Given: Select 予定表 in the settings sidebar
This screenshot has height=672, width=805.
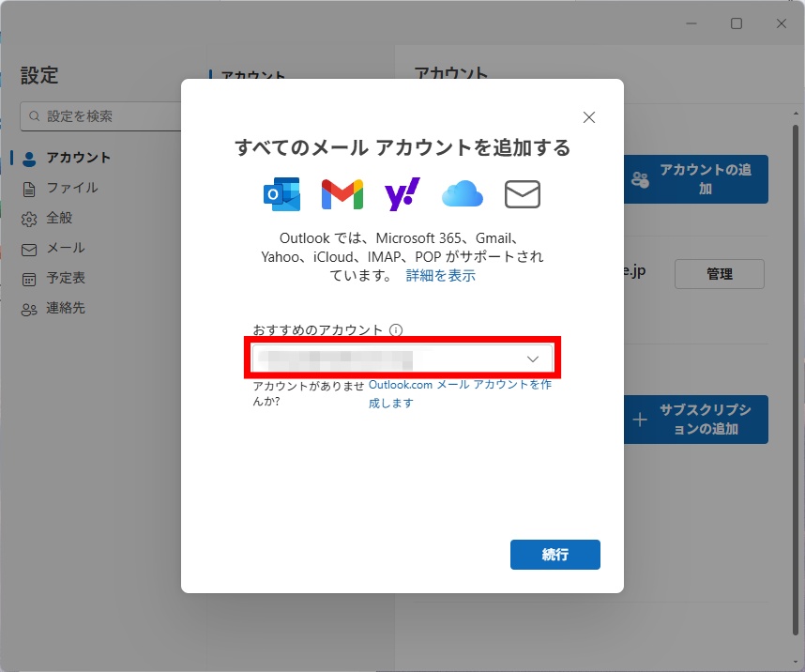Looking at the screenshot, I should point(66,278).
